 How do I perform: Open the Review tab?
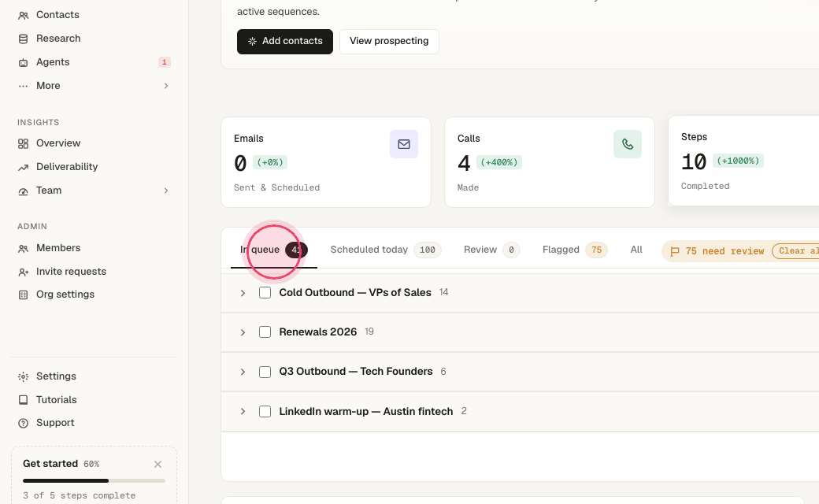[491, 250]
